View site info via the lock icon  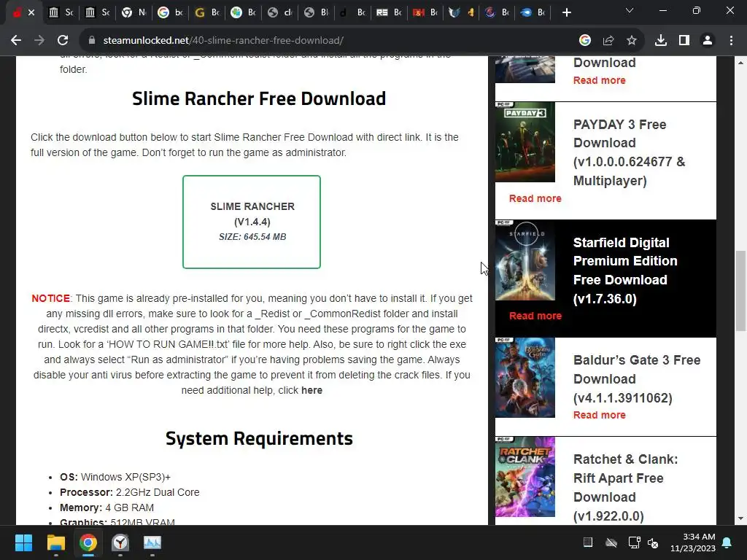pyautogui.click(x=91, y=41)
